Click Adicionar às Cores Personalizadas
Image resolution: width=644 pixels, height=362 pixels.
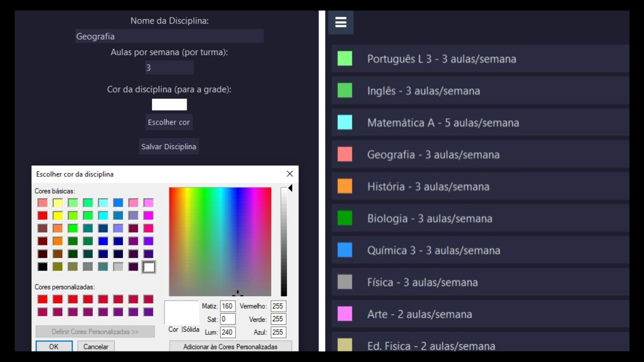tap(230, 346)
